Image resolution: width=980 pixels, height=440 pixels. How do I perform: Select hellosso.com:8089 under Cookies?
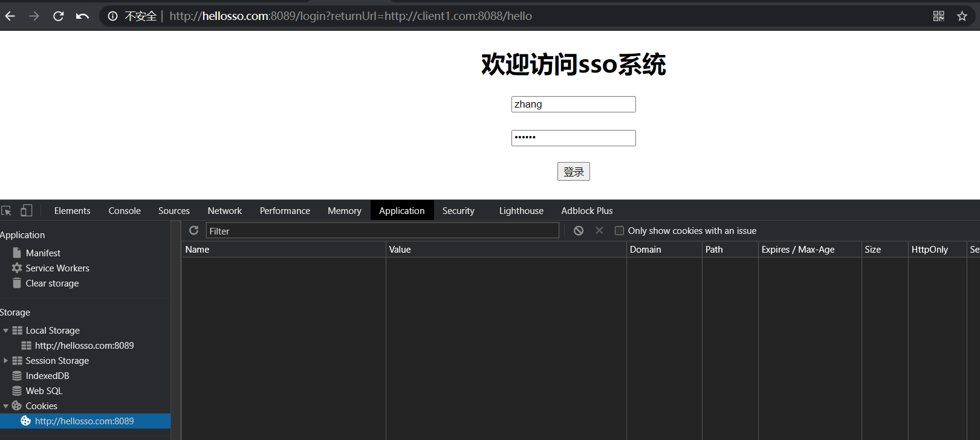(85, 421)
